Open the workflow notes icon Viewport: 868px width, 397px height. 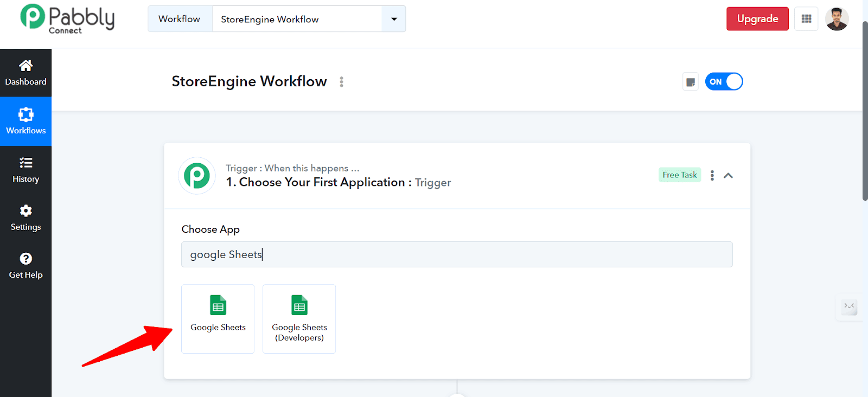[690, 82]
